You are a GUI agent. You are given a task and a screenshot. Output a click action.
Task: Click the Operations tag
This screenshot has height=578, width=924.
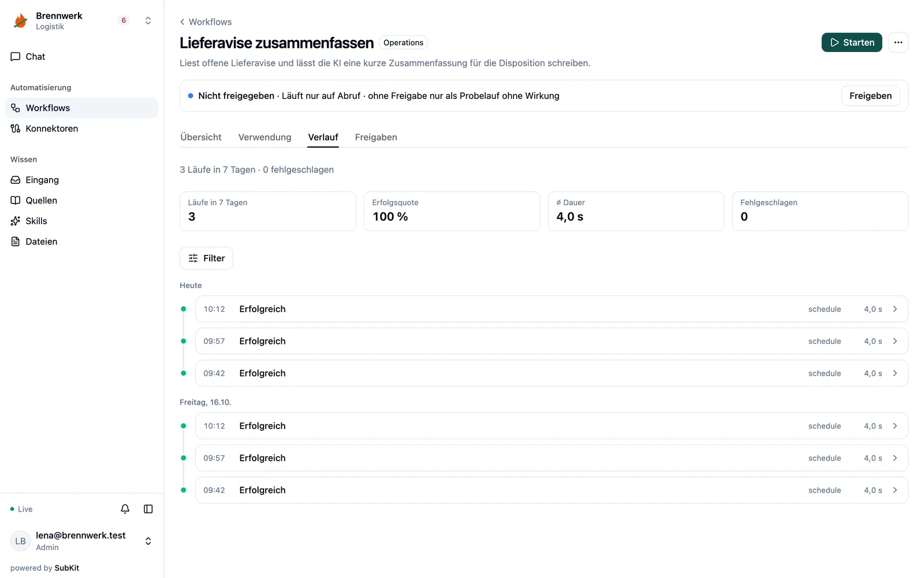tap(403, 43)
